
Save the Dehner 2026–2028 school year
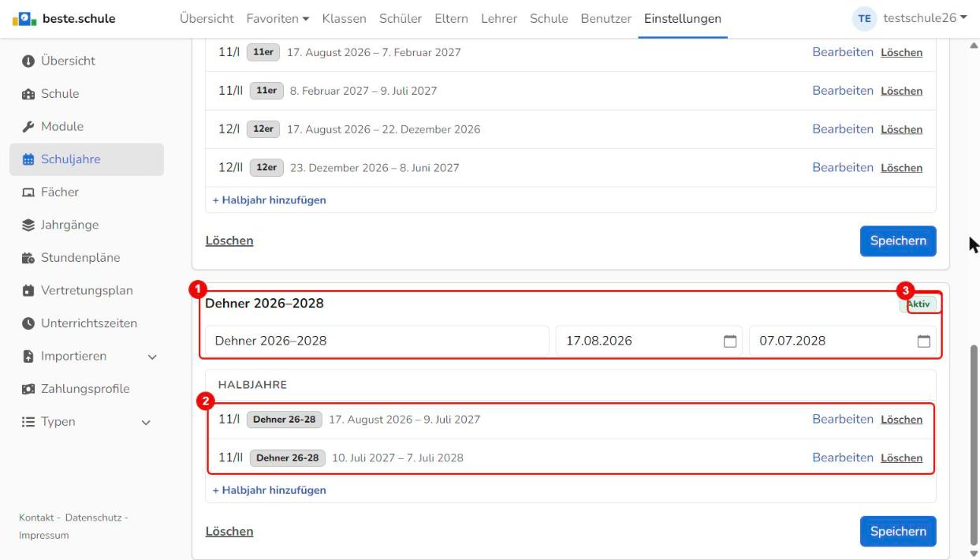point(898,532)
